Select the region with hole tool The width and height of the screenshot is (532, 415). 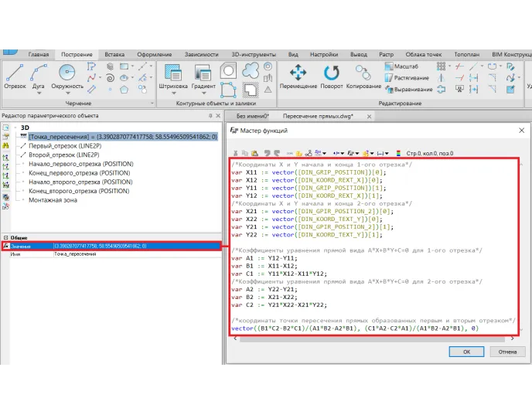point(228,70)
